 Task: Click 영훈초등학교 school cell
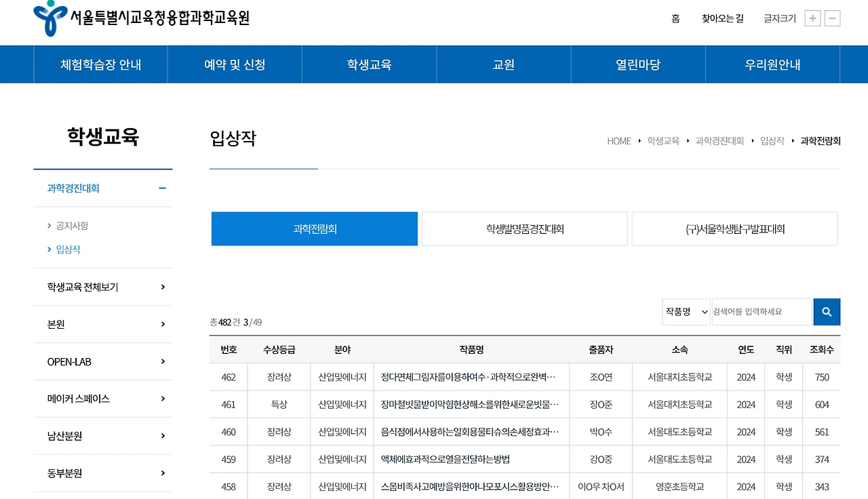coord(679,487)
